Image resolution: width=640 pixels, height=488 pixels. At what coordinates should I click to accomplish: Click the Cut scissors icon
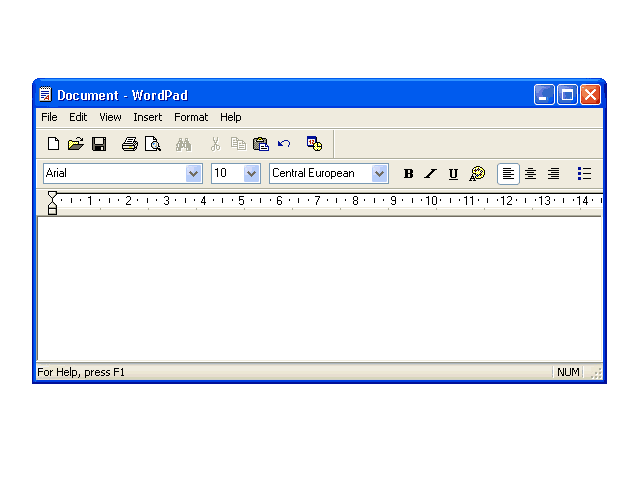click(215, 144)
